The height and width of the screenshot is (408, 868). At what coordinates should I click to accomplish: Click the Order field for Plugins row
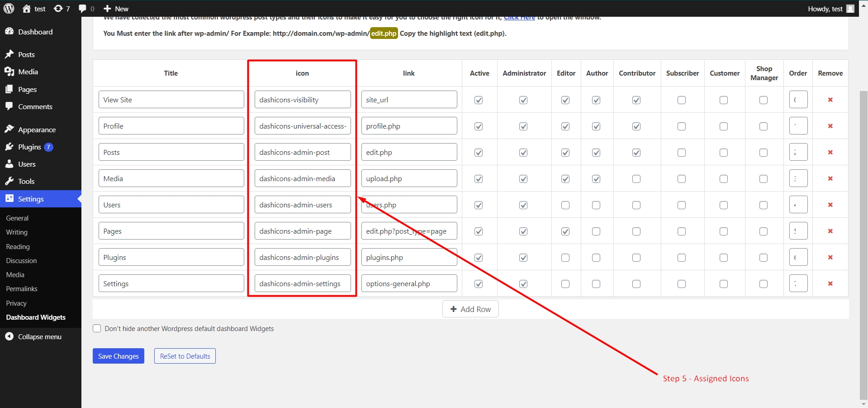[798, 257]
